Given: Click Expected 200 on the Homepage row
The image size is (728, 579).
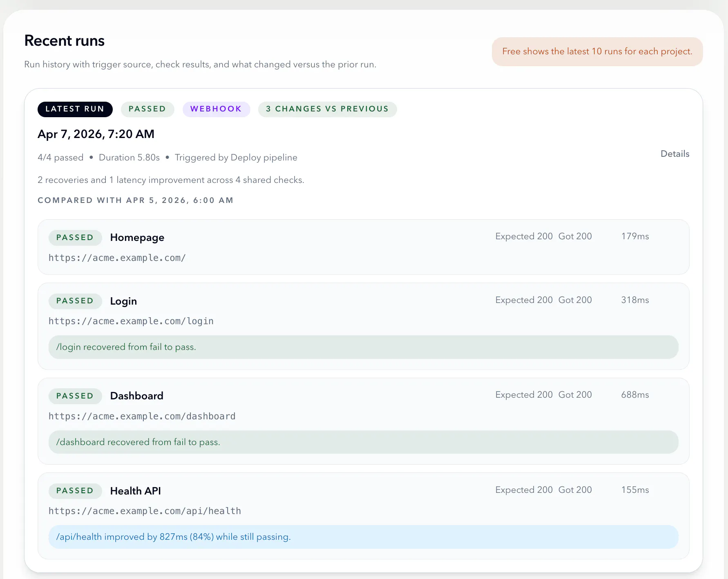Looking at the screenshot, I should click(524, 236).
